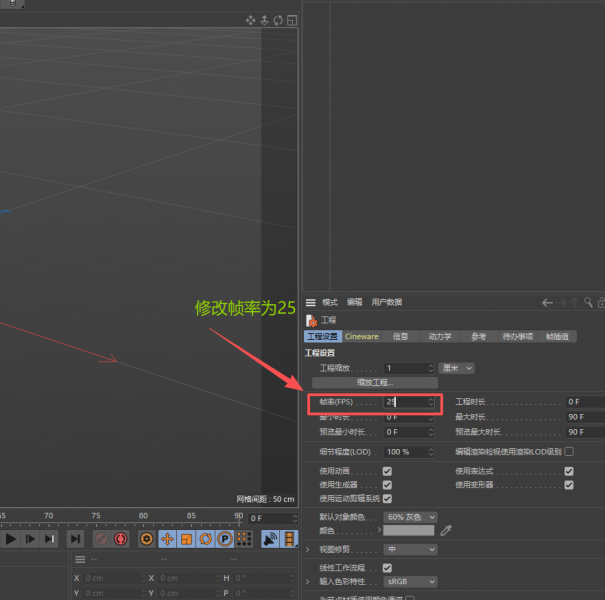Click the Play forward button
605x600 pixels.
11,539
